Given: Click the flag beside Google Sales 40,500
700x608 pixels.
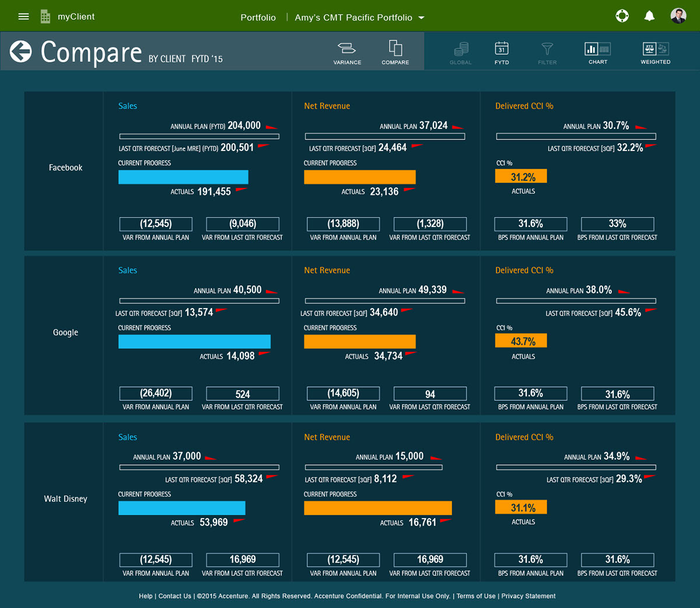Looking at the screenshot, I should point(271,292).
